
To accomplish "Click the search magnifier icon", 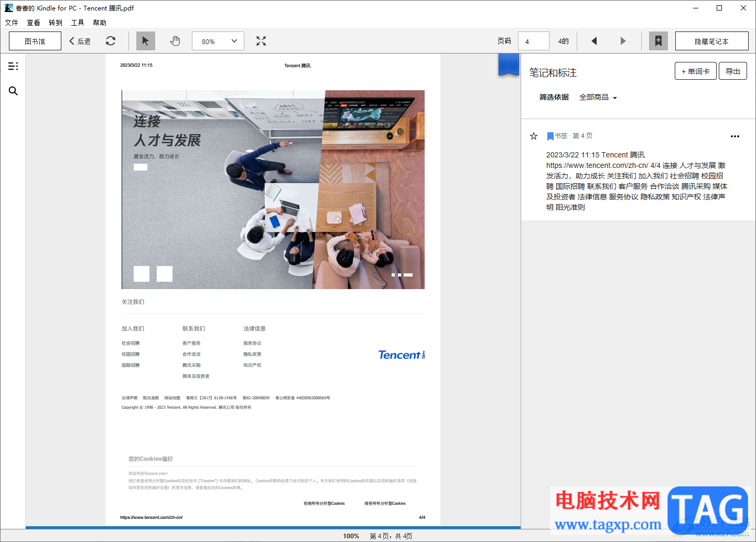I will click(x=13, y=91).
